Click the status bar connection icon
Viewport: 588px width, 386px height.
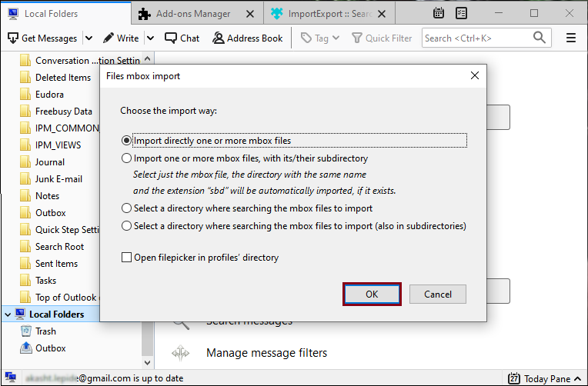(x=11, y=377)
